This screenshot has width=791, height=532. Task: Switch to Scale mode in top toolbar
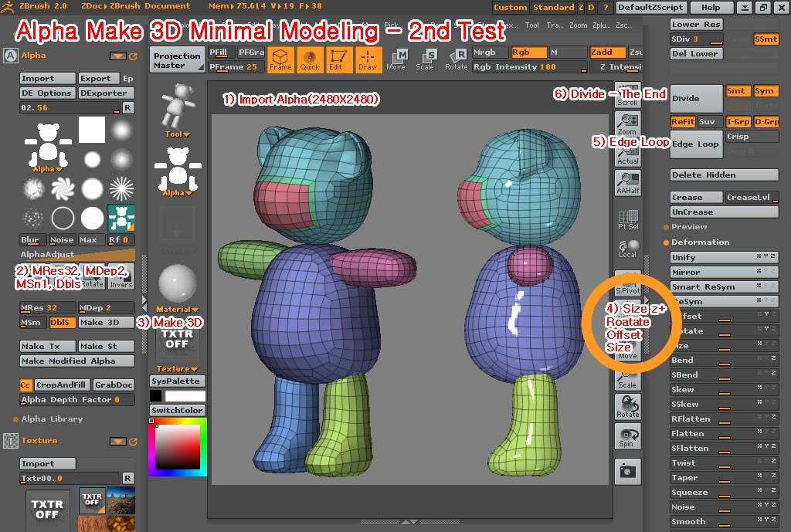tap(426, 60)
